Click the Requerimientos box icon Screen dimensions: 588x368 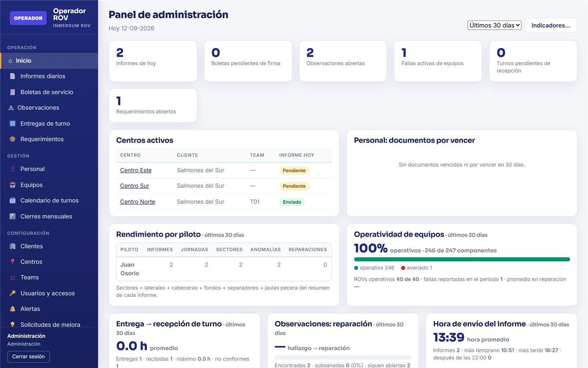[x=12, y=139]
